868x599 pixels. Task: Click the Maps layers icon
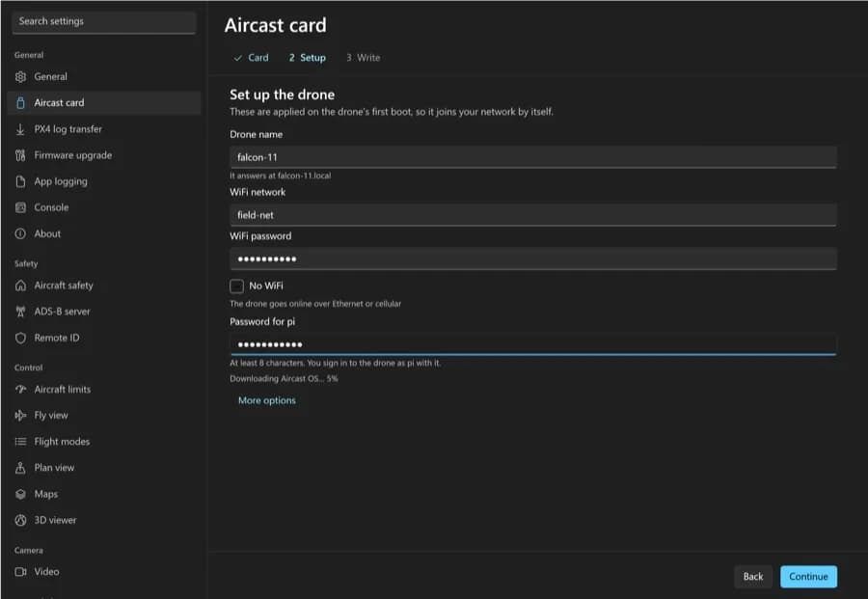20,494
